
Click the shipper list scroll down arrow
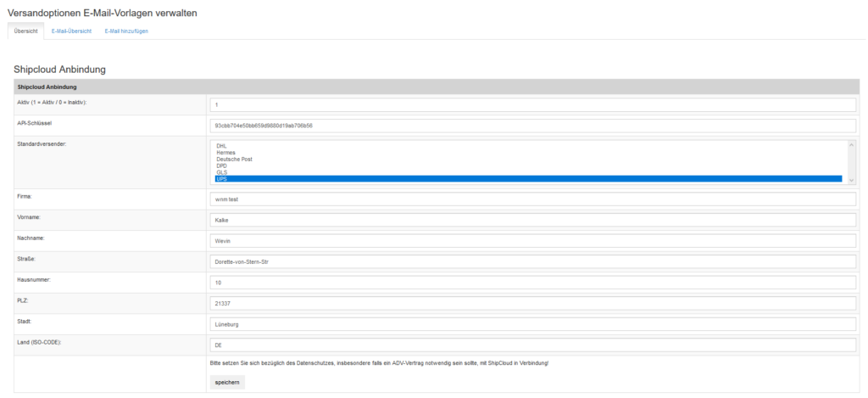pos(851,180)
